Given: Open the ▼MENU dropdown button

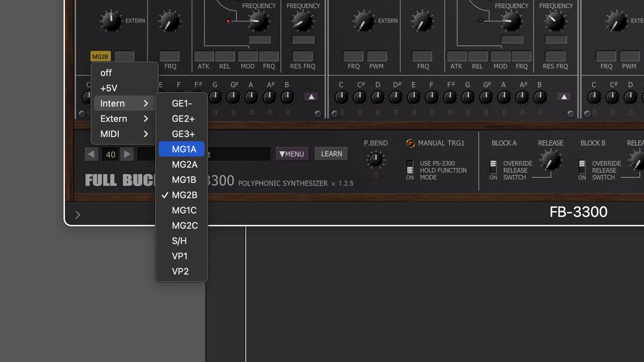Looking at the screenshot, I should [292, 154].
